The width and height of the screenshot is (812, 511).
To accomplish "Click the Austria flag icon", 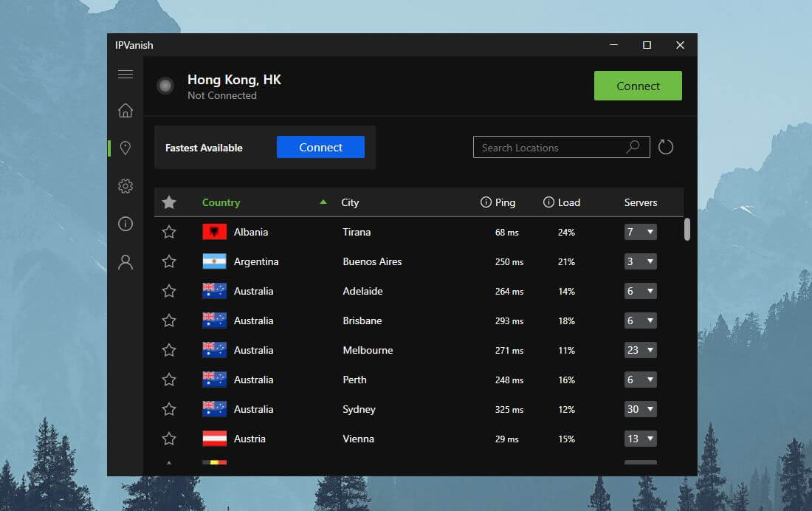I will pos(214,439).
